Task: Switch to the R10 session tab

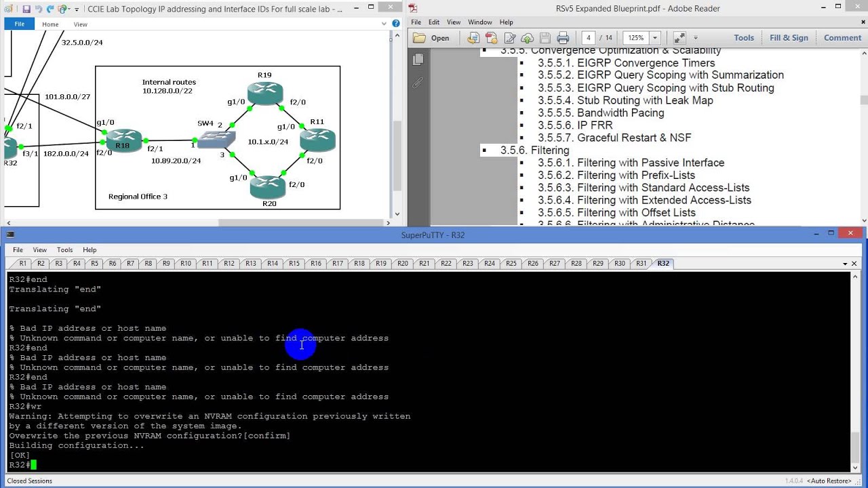Action: (185, 264)
